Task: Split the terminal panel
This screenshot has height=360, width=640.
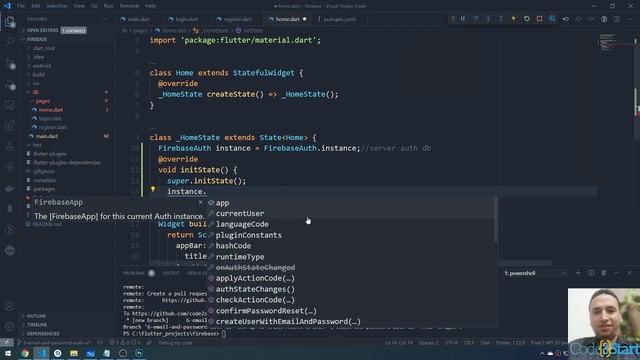Action: pos(591,273)
